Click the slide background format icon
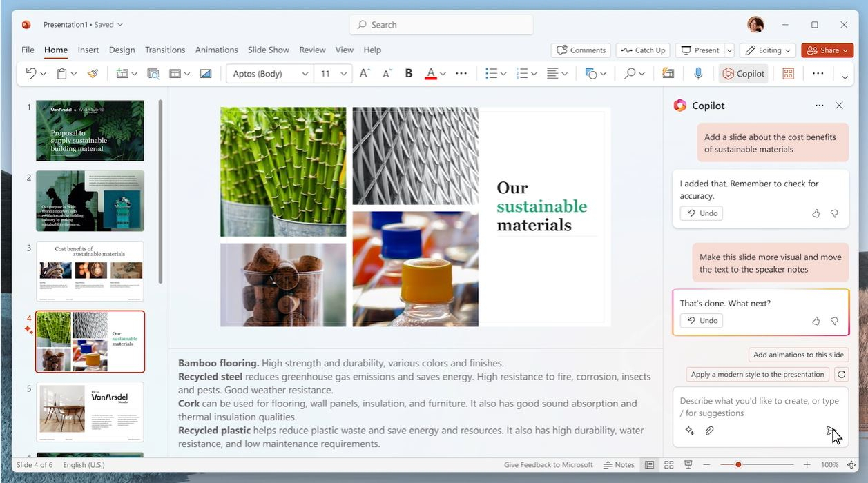The height and width of the screenshot is (483, 868). tap(206, 73)
